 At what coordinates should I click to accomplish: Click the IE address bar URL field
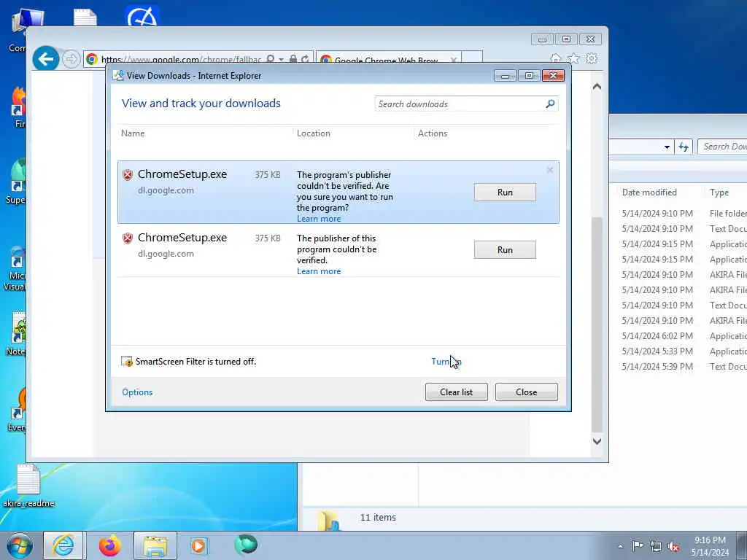pyautogui.click(x=181, y=60)
